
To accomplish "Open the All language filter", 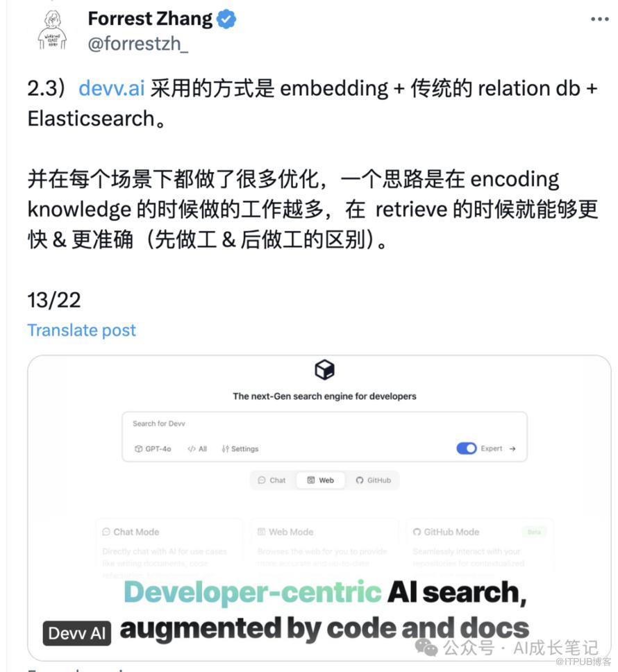I will pos(197,448).
